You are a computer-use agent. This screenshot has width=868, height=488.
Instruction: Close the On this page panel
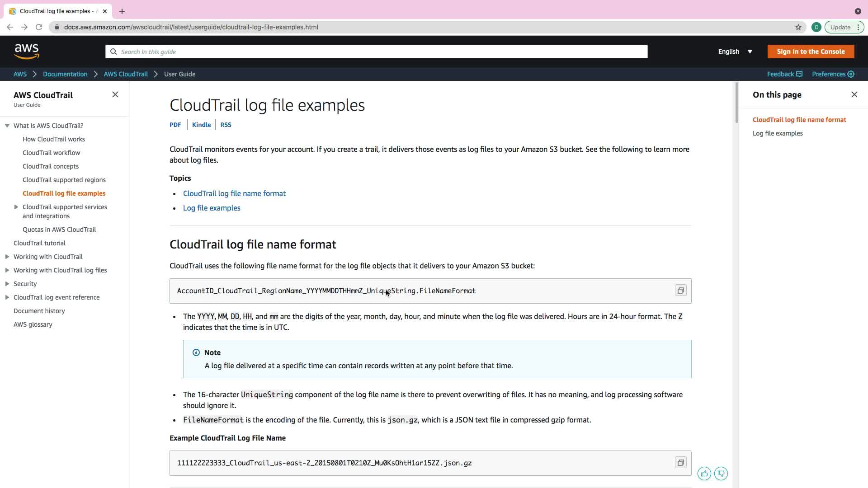tap(854, 94)
